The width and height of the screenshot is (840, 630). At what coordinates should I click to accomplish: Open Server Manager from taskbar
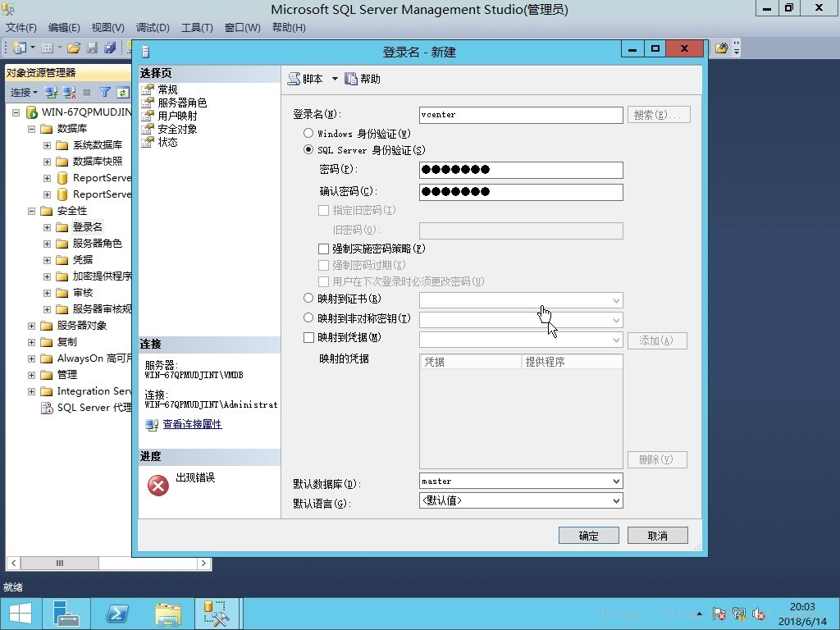click(x=66, y=614)
